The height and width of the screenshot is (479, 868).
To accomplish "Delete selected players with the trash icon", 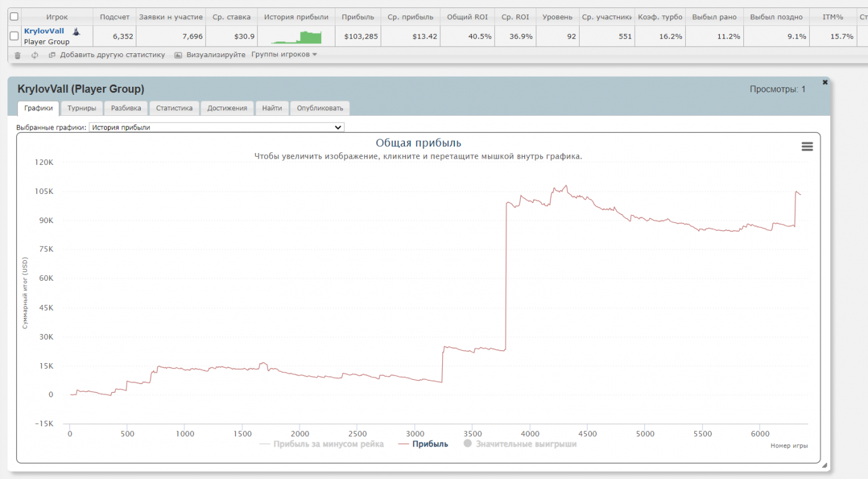I will [17, 55].
